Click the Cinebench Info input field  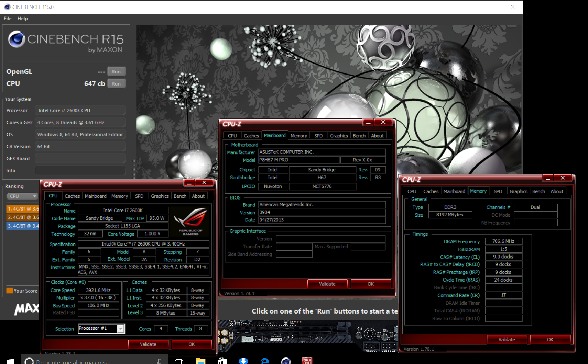80,170
